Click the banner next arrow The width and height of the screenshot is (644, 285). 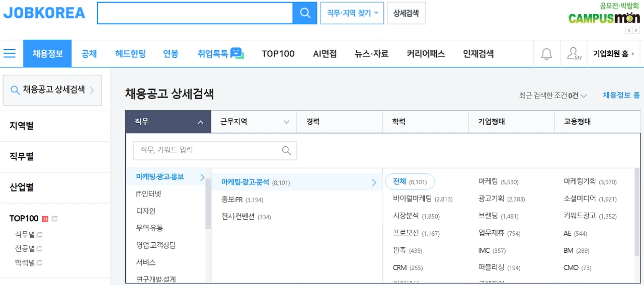[x=636, y=31]
